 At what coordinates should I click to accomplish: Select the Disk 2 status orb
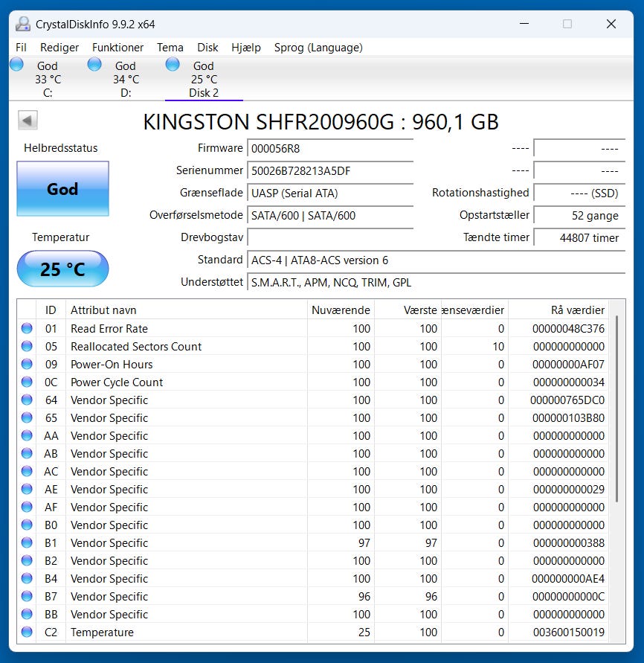pyautogui.click(x=173, y=65)
